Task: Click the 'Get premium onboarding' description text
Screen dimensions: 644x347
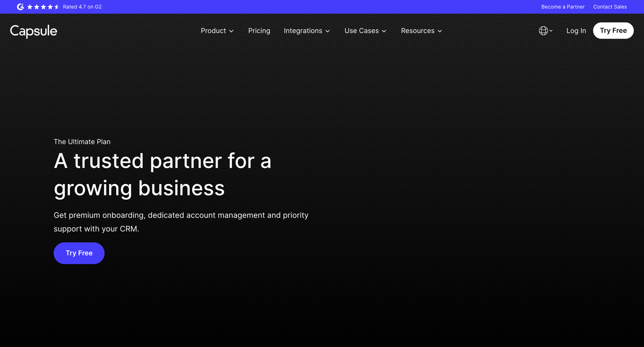Action: point(181,222)
